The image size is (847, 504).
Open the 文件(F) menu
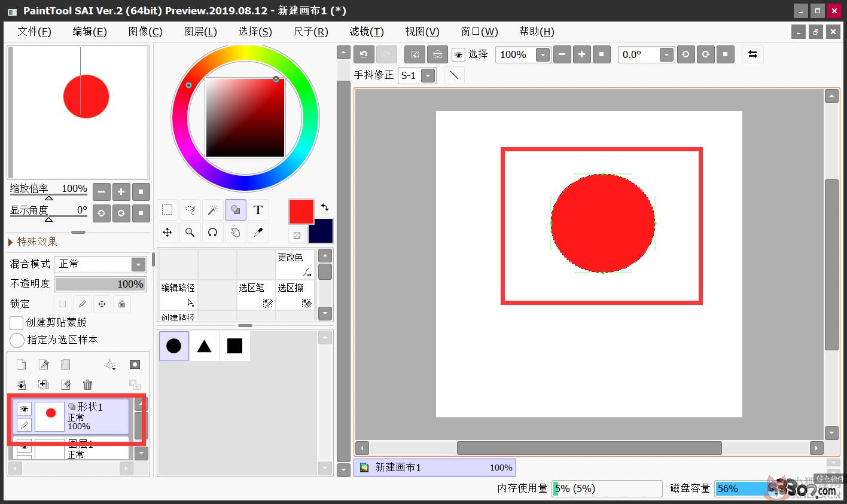(x=34, y=32)
